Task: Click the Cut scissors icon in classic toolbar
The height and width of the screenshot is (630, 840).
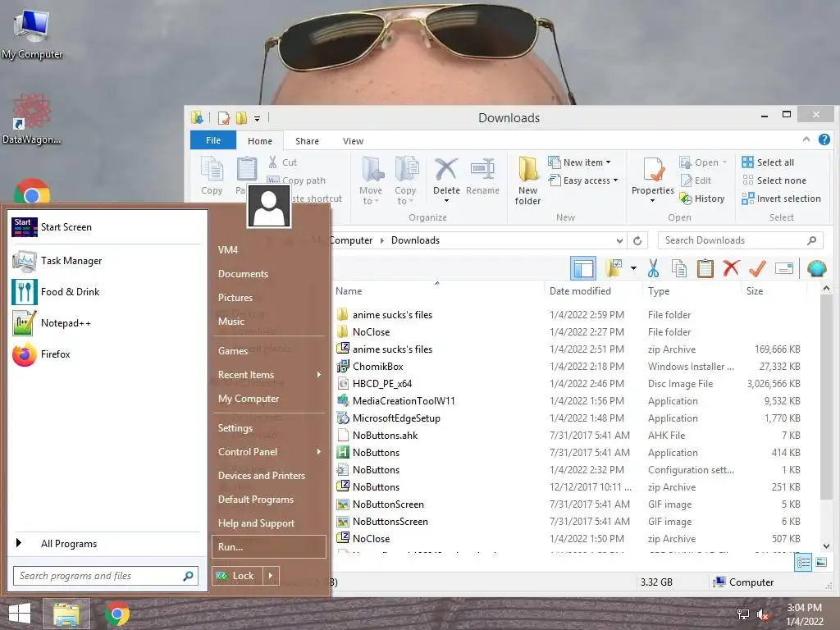Action: pos(652,268)
